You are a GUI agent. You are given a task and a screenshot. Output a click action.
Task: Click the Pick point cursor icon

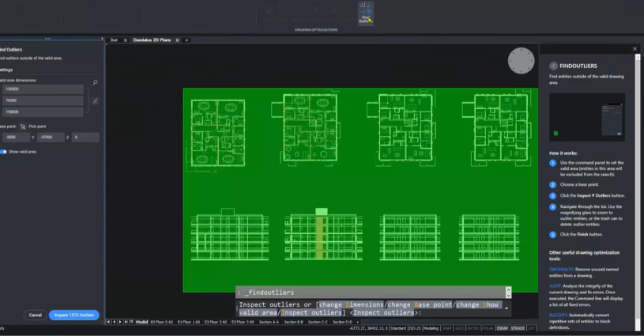(x=23, y=126)
